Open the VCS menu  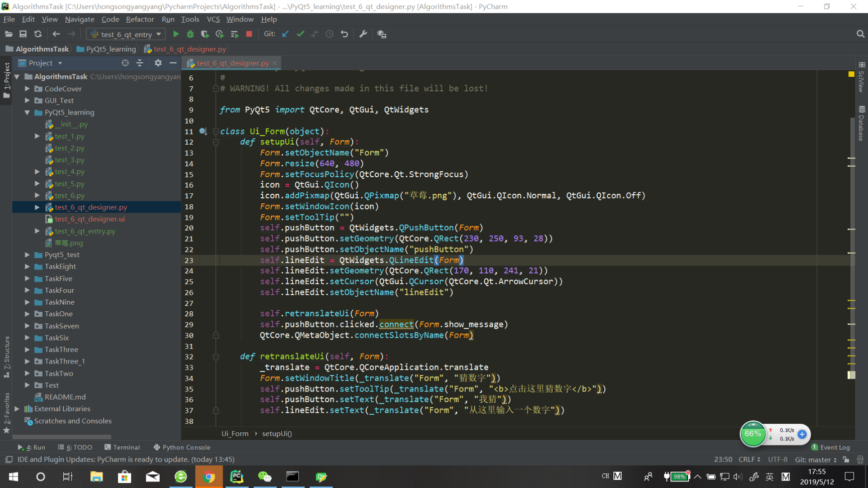coord(213,19)
